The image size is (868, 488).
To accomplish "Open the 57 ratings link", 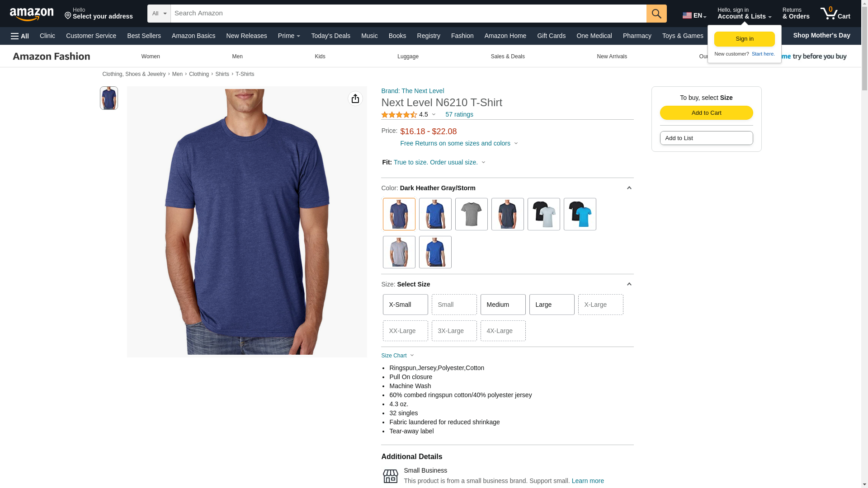I will [x=459, y=115].
